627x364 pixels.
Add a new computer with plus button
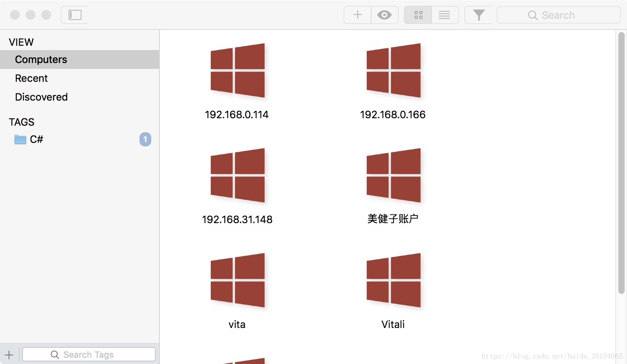point(357,15)
